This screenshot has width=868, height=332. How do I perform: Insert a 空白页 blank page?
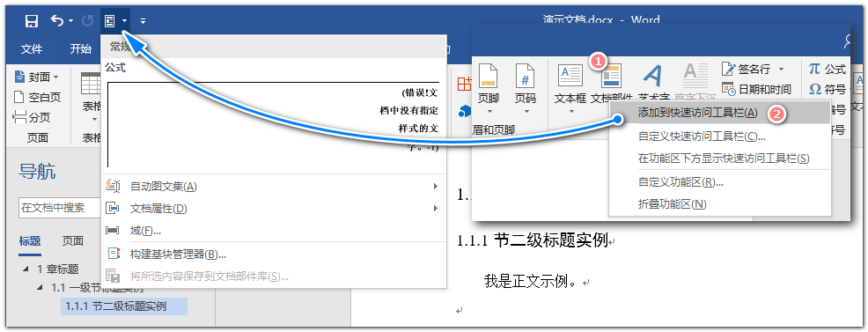[37, 98]
